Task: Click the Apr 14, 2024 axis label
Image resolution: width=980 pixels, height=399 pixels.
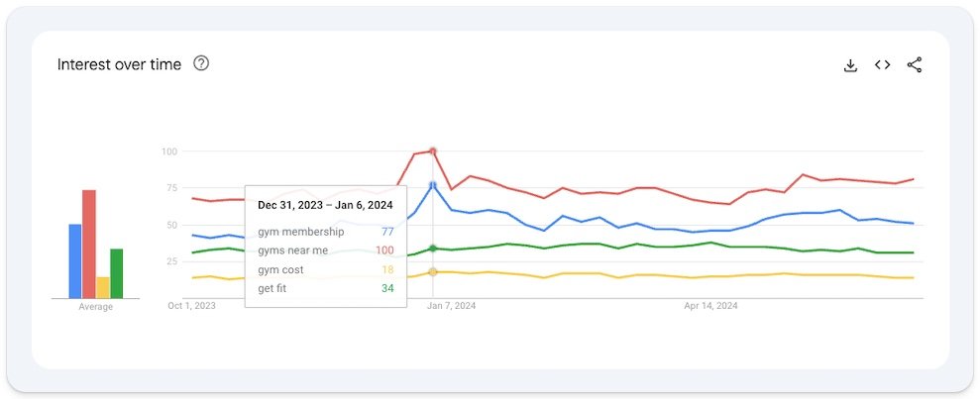Action: (x=710, y=306)
